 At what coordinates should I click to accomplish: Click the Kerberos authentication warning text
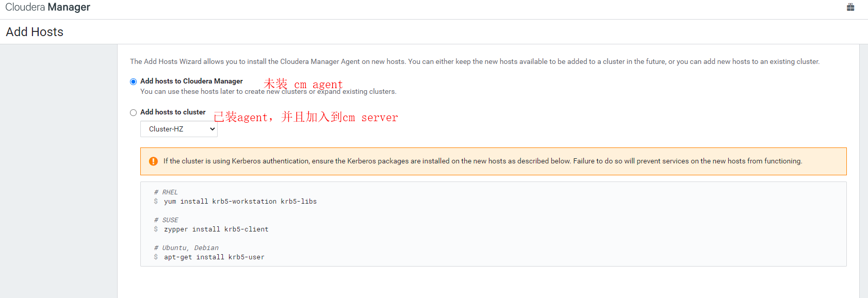483,161
